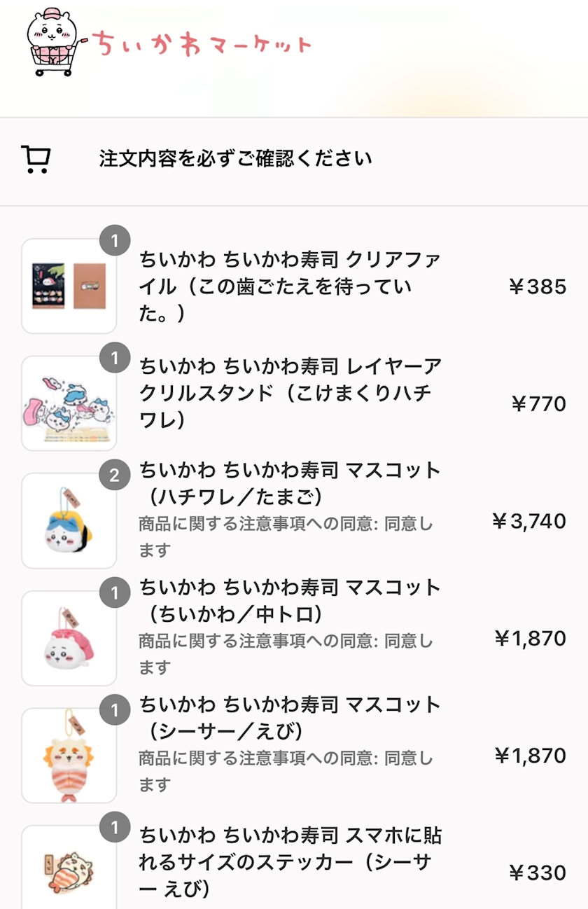Image resolution: width=588 pixels, height=909 pixels.
Task: Click the ¥385 price for clear file
Action: tap(537, 286)
